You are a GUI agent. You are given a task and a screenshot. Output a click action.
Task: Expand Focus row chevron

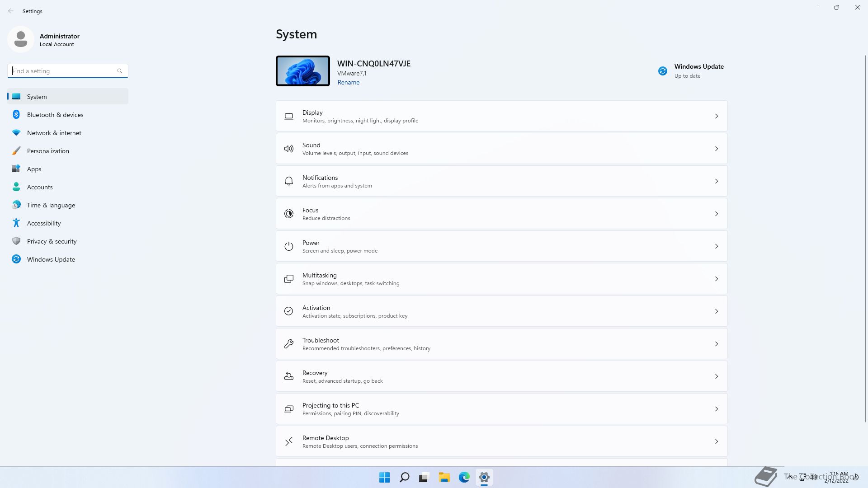tap(717, 214)
